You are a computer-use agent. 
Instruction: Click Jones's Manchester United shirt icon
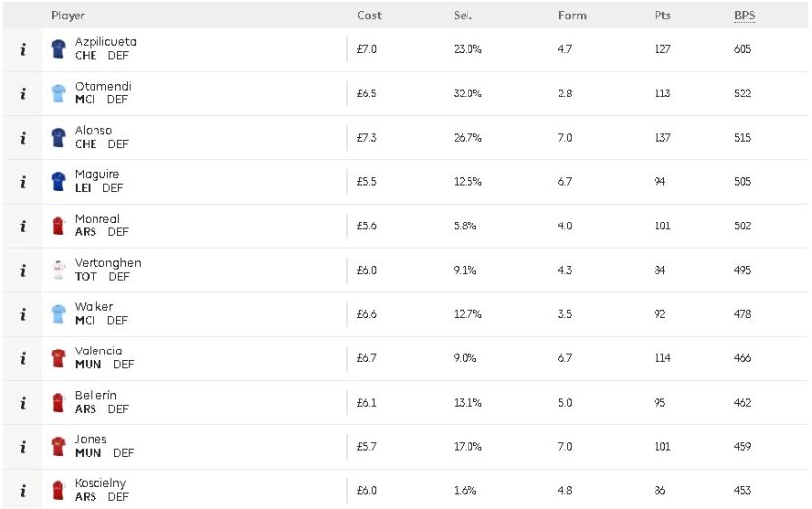coord(58,446)
